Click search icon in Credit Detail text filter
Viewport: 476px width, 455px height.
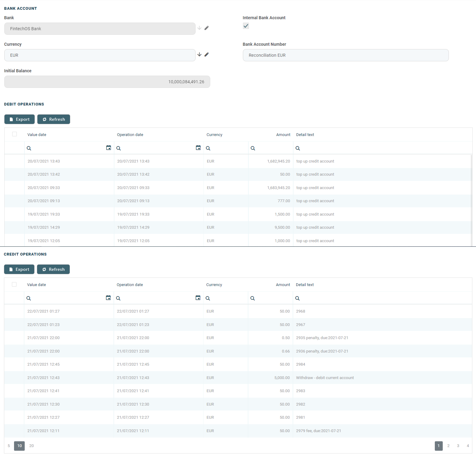pos(297,298)
